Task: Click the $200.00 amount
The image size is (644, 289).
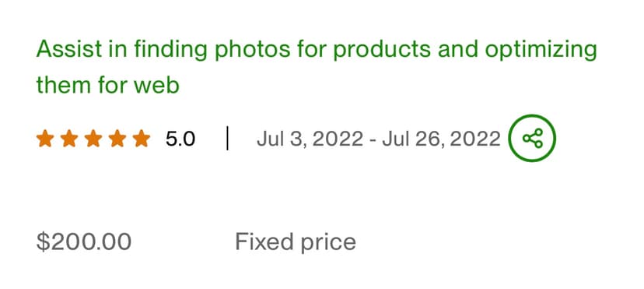Action: point(84,241)
